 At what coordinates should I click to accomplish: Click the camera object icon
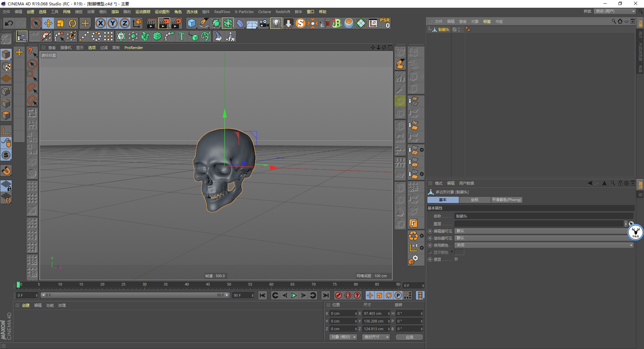point(264,23)
